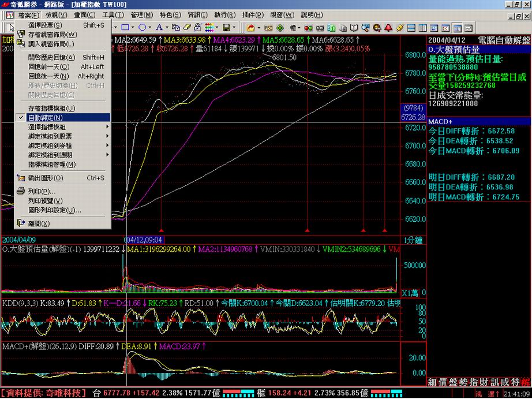Viewport: 532px width, 399px height.
Task: Click the 1分鐘 period label
Action: [x=413, y=239]
